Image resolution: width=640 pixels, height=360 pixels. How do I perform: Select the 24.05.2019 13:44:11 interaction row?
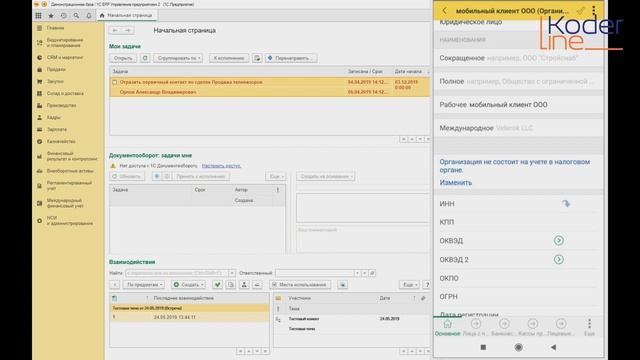click(x=189, y=317)
